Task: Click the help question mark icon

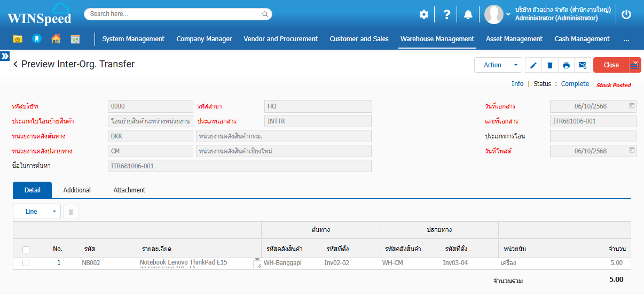Action: 446,14
